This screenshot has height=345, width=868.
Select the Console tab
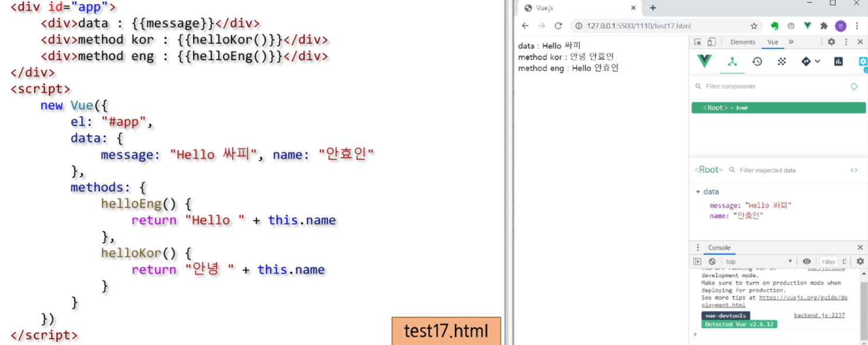tap(720, 248)
